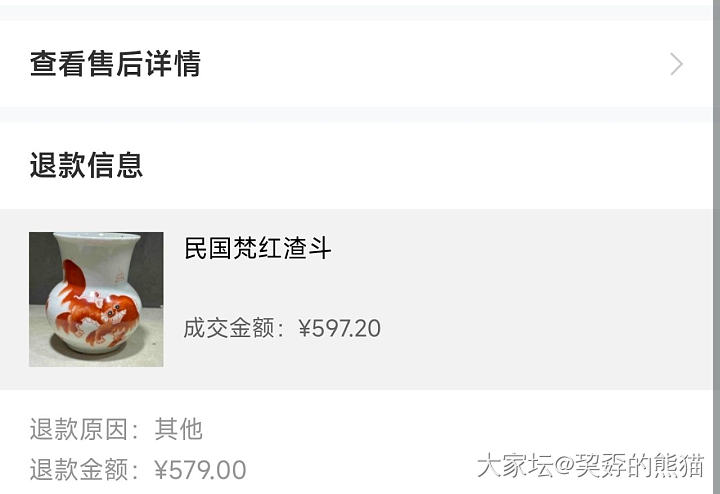The width and height of the screenshot is (720, 494).
Task: Tap the ¥597.20 transaction amount
Action: [339, 328]
